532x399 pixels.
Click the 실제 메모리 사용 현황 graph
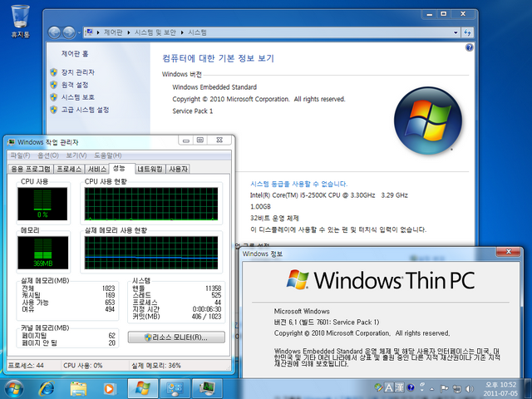[151, 253]
